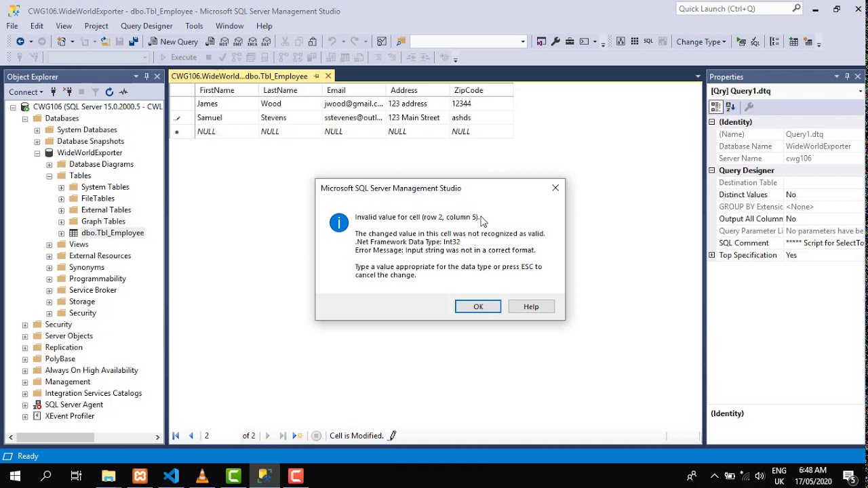Collapse the WideWorldExporter database node
This screenshot has height=488, width=868.
(x=37, y=153)
